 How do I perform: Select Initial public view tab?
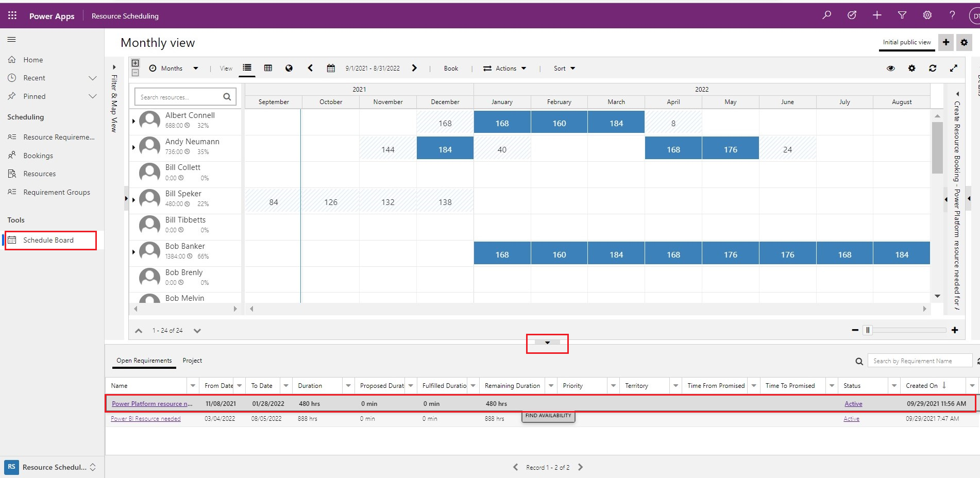[x=907, y=42]
